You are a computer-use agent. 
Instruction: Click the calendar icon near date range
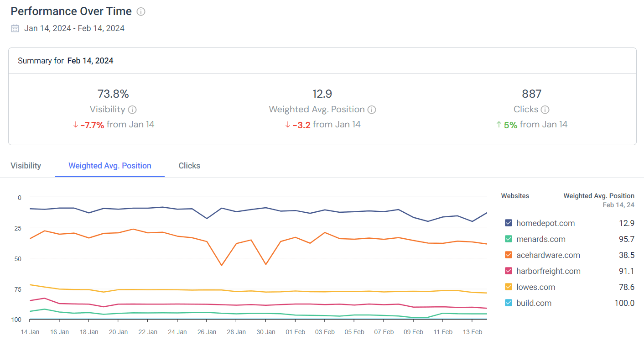15,28
